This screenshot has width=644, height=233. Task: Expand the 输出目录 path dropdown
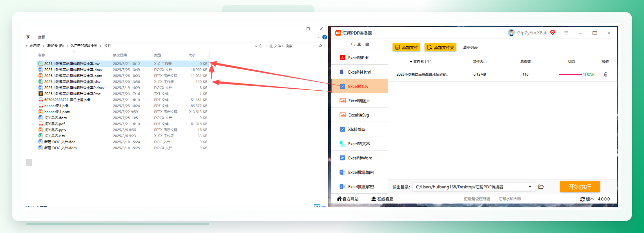[x=530, y=187]
